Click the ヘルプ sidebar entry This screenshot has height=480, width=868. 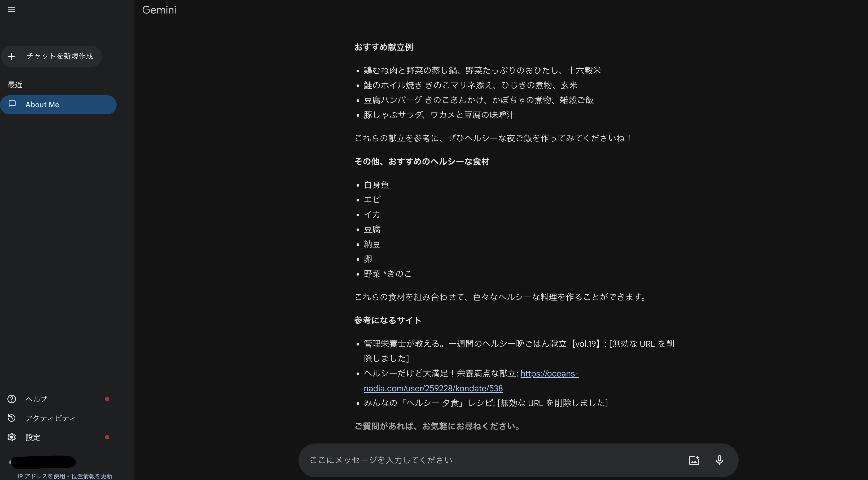(x=36, y=399)
